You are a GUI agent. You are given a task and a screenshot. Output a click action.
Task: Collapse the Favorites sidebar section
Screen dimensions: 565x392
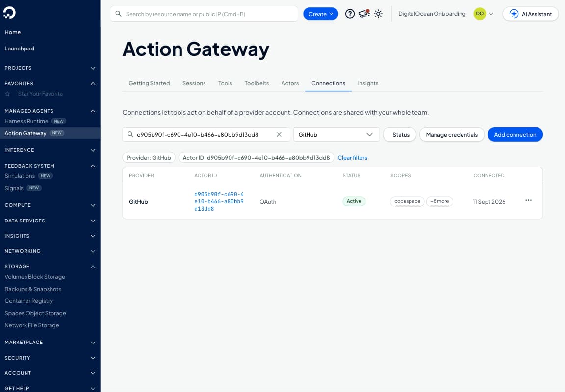coord(50,83)
